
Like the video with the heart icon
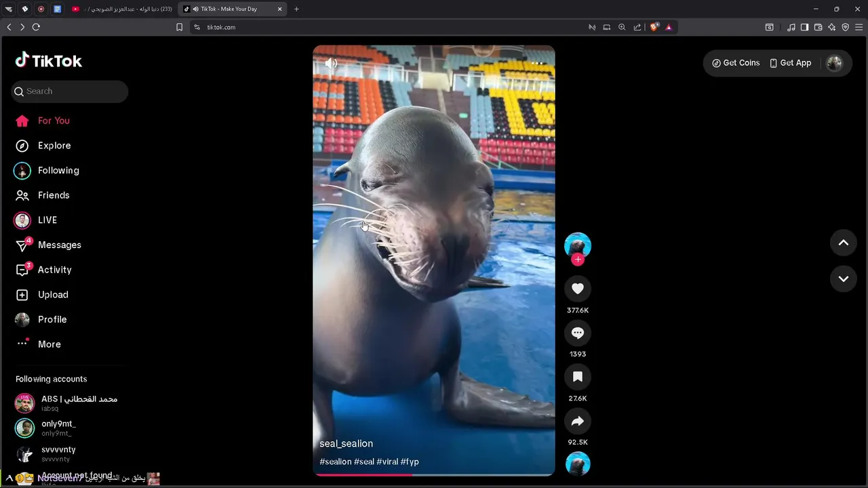(578, 289)
